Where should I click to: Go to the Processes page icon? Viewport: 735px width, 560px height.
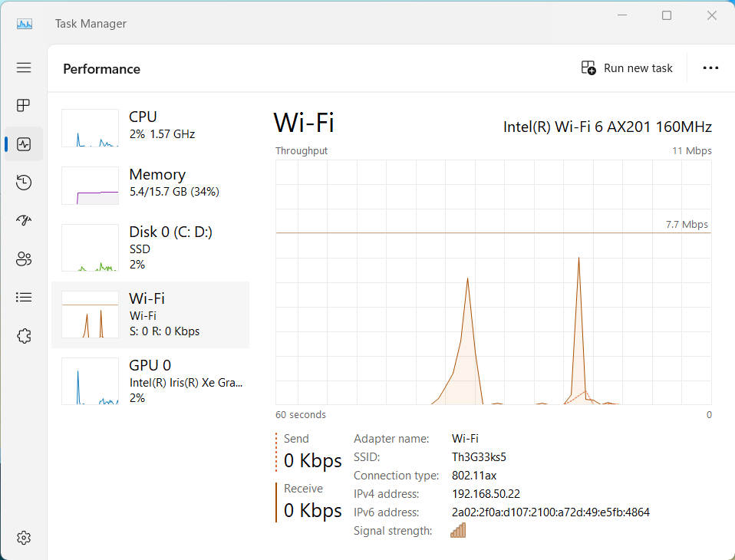pyautogui.click(x=24, y=105)
